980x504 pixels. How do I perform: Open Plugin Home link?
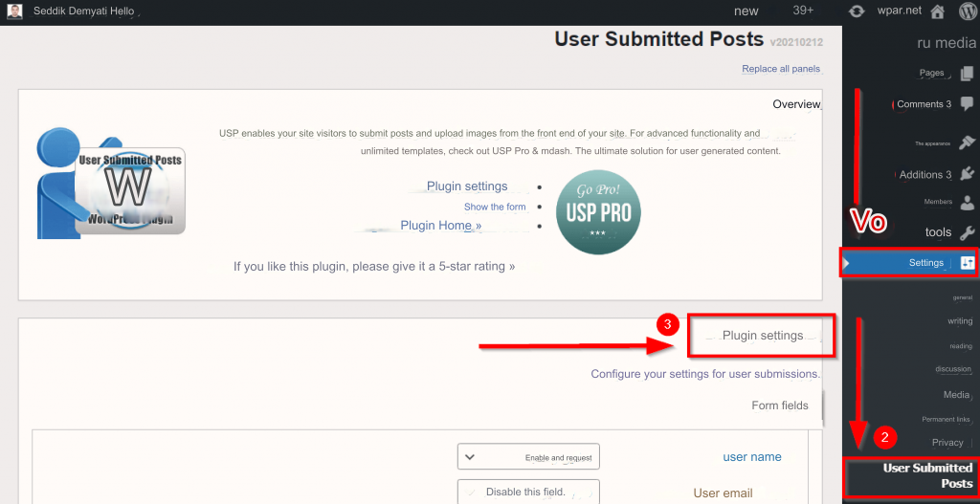click(440, 226)
